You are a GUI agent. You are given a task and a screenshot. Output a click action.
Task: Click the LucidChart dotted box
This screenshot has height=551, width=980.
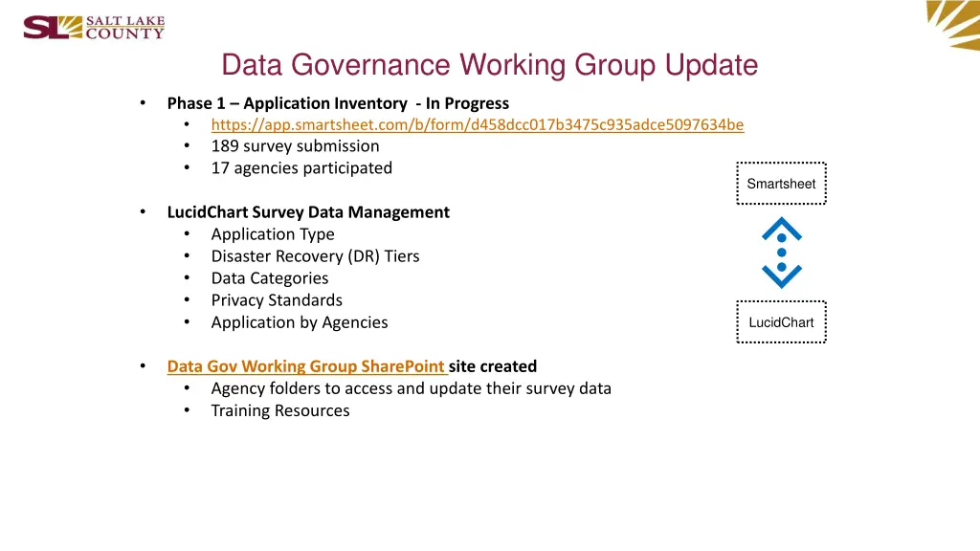pyautogui.click(x=781, y=321)
